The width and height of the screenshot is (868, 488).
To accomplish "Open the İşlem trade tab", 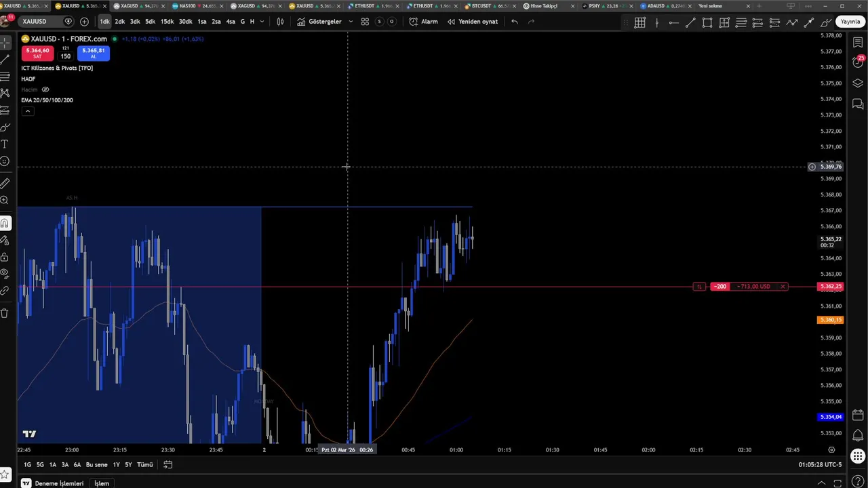I will pyautogui.click(x=102, y=483).
